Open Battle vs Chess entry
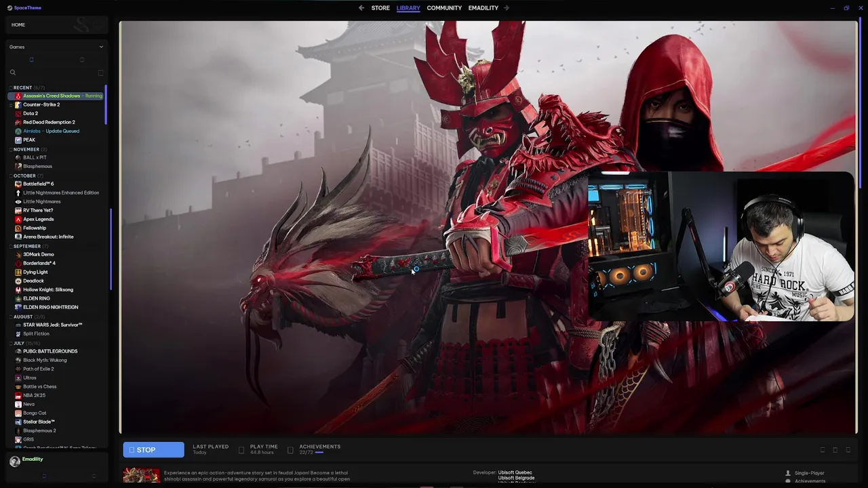The image size is (868, 488). pos(40,387)
